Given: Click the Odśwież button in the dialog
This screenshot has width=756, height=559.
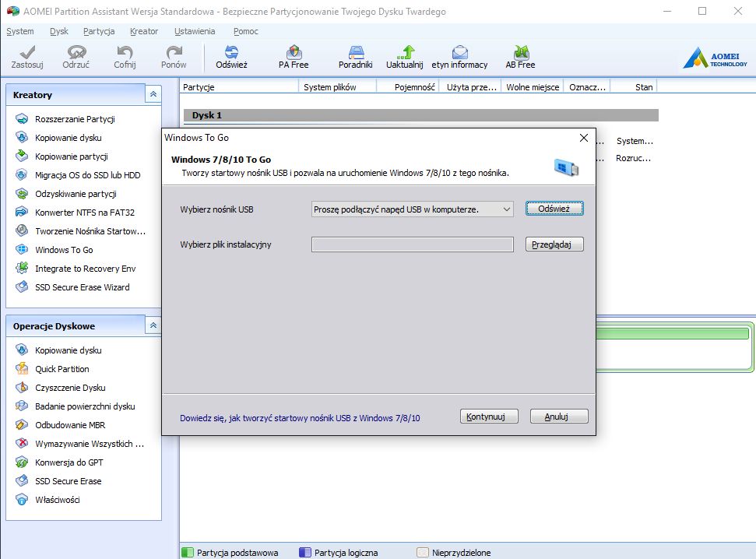Looking at the screenshot, I should click(554, 209).
